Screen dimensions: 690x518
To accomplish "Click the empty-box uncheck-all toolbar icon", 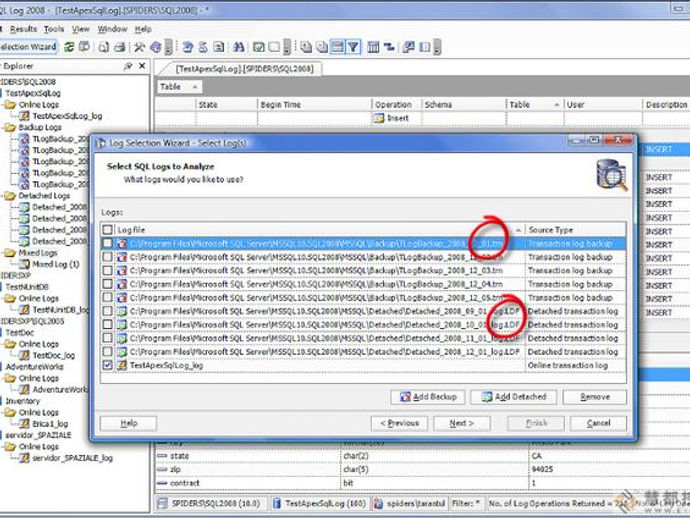I will tap(274, 47).
